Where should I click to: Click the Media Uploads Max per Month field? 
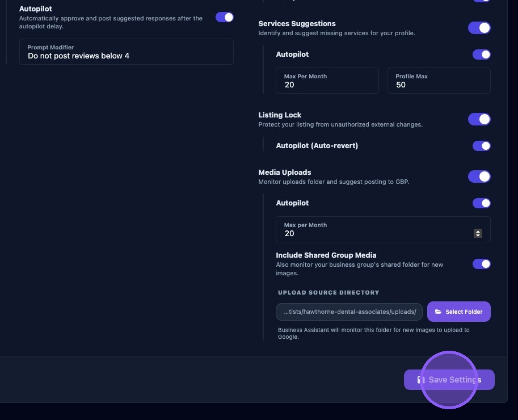[x=383, y=229]
